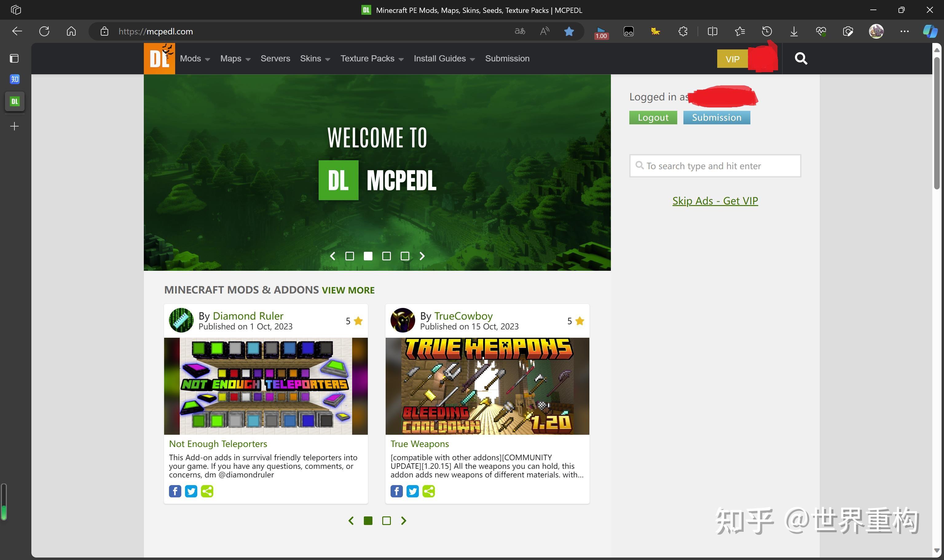Click the browser history clock icon

tap(767, 31)
